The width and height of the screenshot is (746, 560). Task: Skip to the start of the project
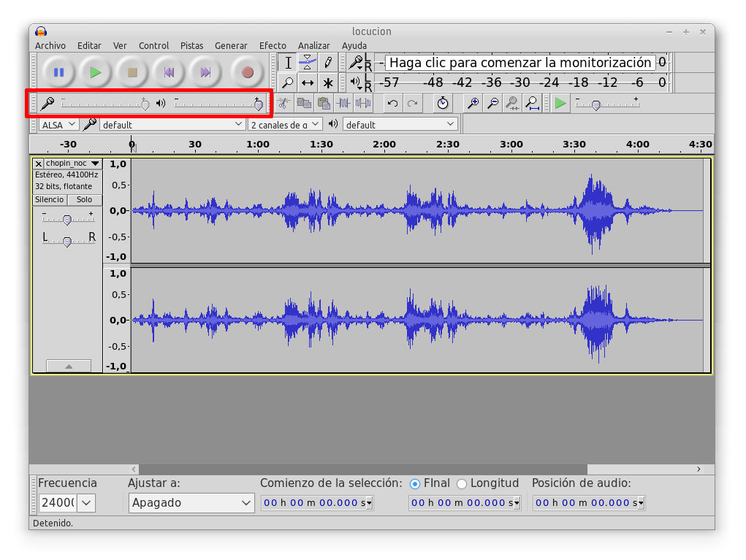[169, 72]
